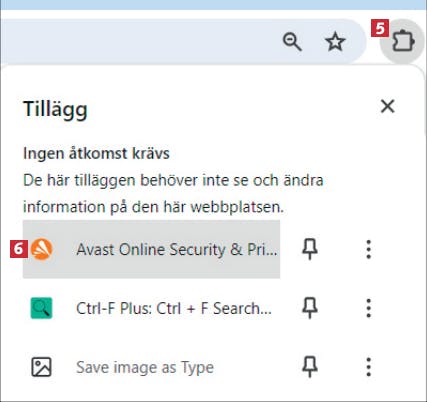Open three-dot menu for Ctrl-F Plus
Image resolution: width=427 pixels, height=402 pixels.
coord(368,308)
